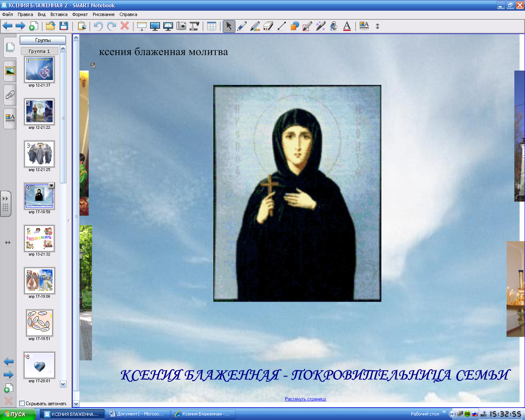Select the Text tool
Viewport: 525px width, 420px height.
tap(347, 26)
